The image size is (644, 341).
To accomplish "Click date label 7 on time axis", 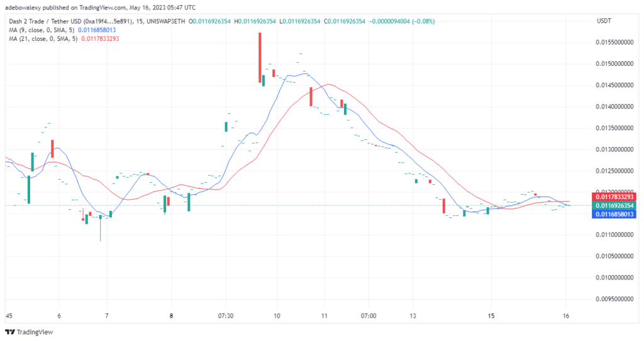I will (x=107, y=316).
